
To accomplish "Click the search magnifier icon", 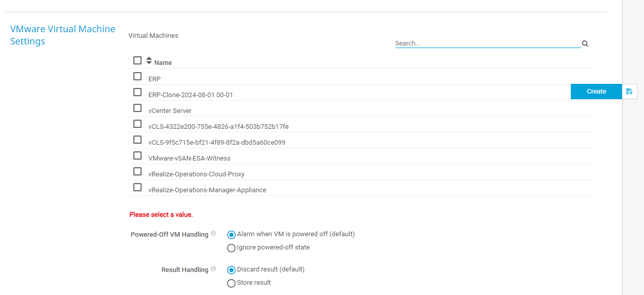I will [x=585, y=44].
